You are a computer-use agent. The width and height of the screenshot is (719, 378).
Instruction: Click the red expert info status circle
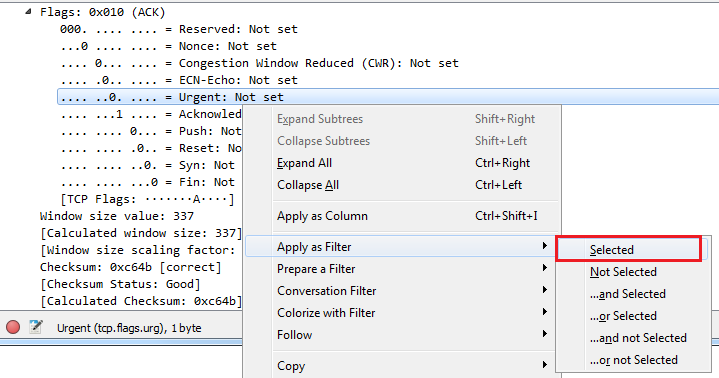pyautogui.click(x=13, y=327)
